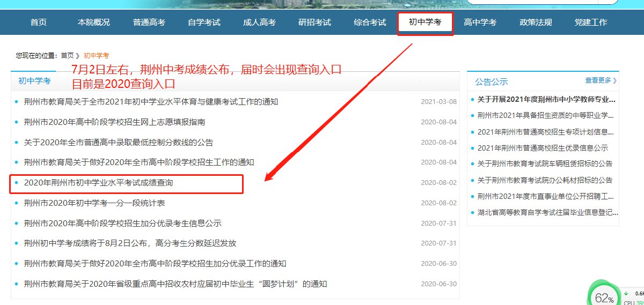644x305 pixels.
Task: Open 湖北省高等教育自学考试往届毕业信息登记 notice
Action: 547,212
